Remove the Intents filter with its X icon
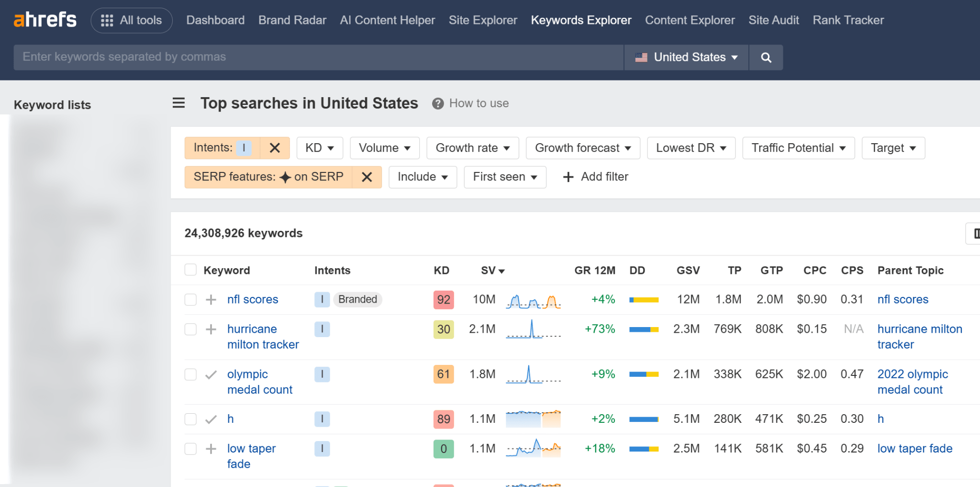980x487 pixels. click(x=274, y=147)
